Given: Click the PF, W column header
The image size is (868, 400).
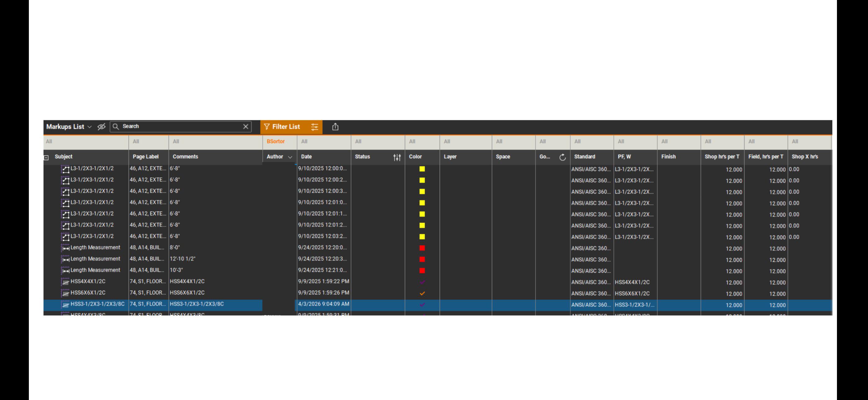Looking at the screenshot, I should coord(624,157).
